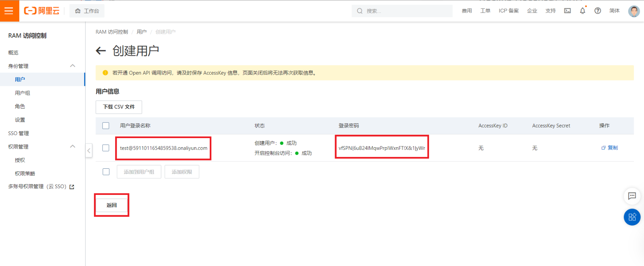Collapse the left sidebar panel handle
644x266 pixels.
[89, 151]
